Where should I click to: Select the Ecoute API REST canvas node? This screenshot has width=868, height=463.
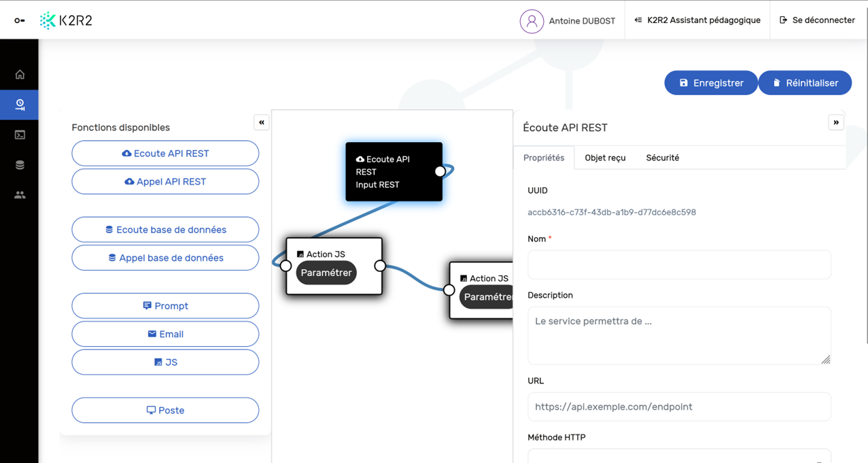[389, 172]
